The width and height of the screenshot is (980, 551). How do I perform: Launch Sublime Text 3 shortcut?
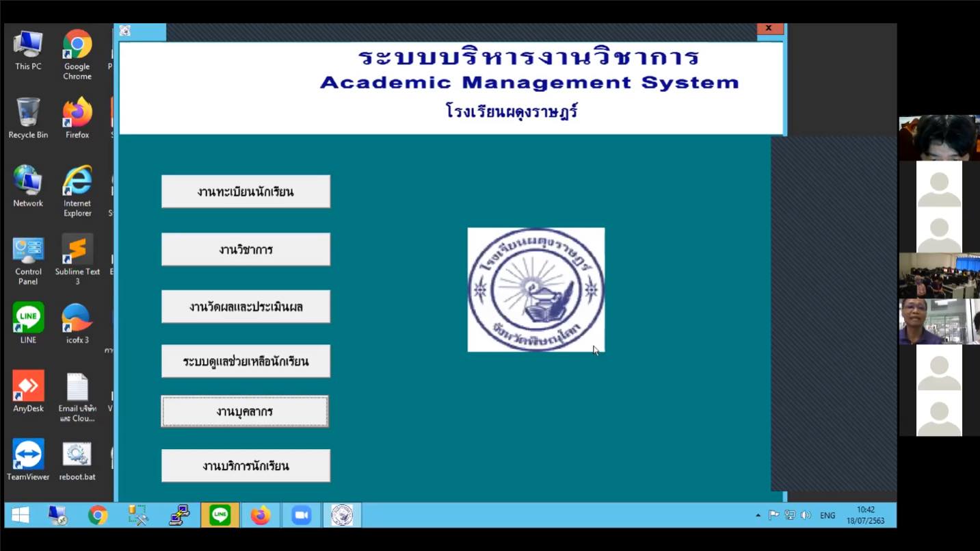pos(77,251)
